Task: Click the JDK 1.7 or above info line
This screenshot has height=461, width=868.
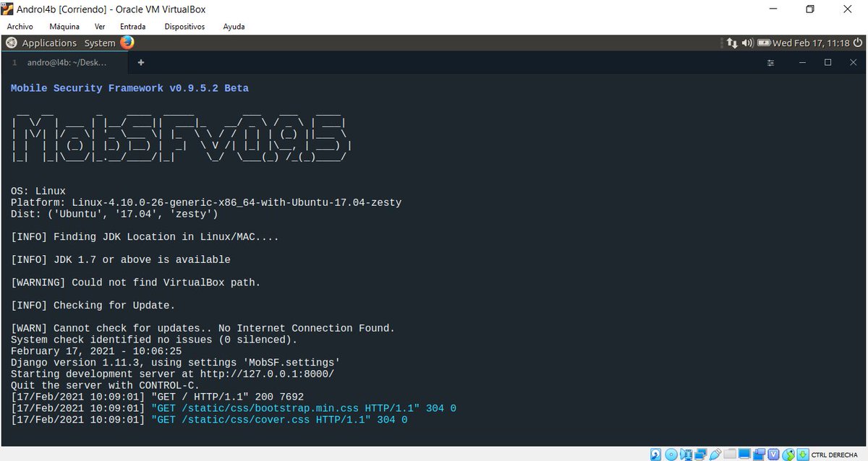Action: (121, 259)
